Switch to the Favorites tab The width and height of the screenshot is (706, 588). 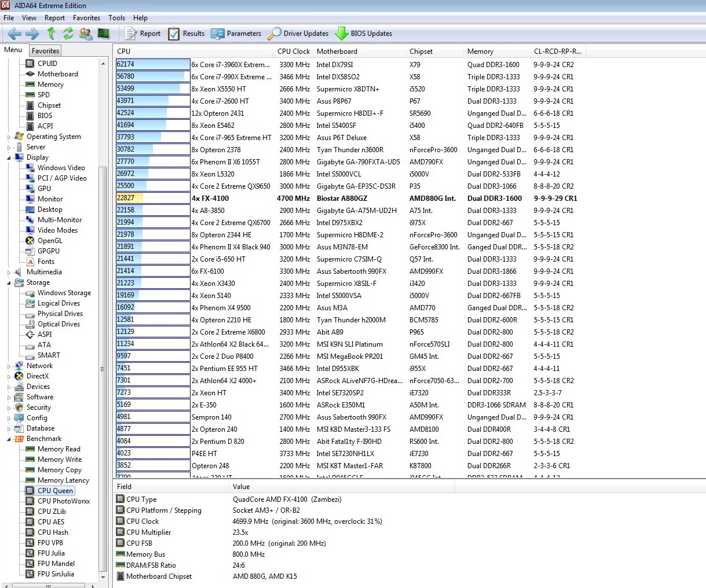click(x=45, y=51)
